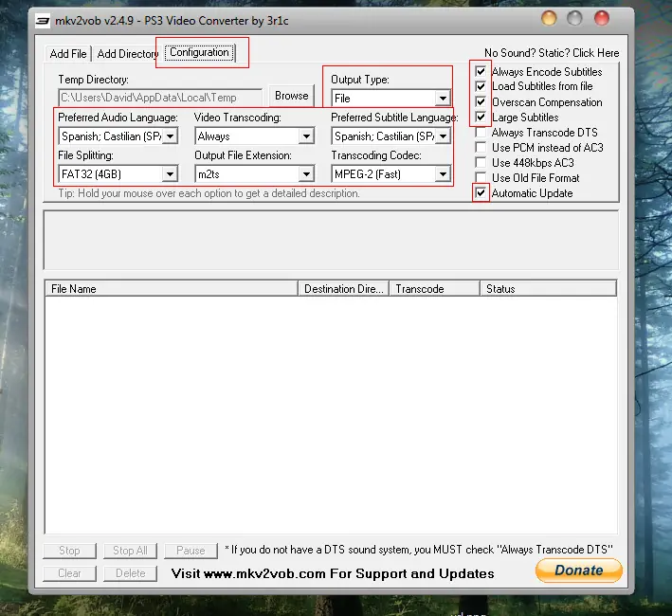Click the Transcode column header
Viewport: 672px width, 616px height.
(434, 289)
